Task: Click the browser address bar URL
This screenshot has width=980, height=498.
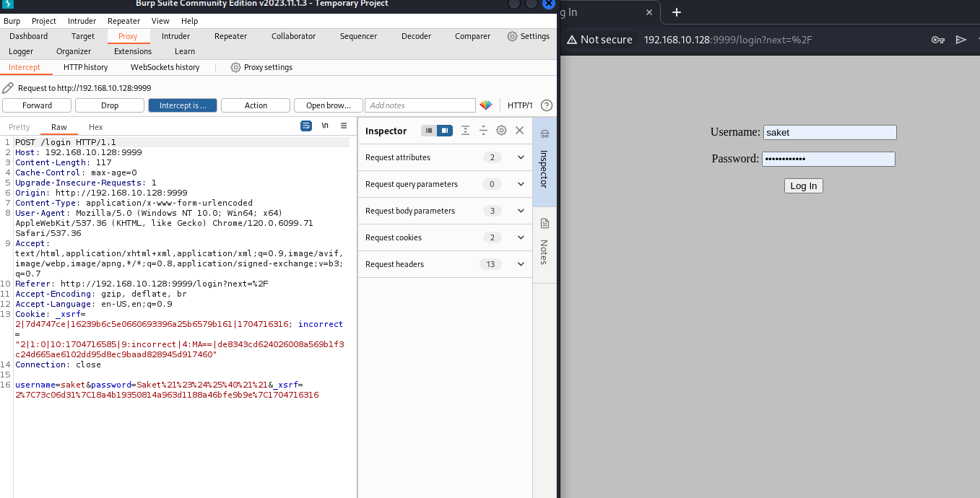Action: 728,40
